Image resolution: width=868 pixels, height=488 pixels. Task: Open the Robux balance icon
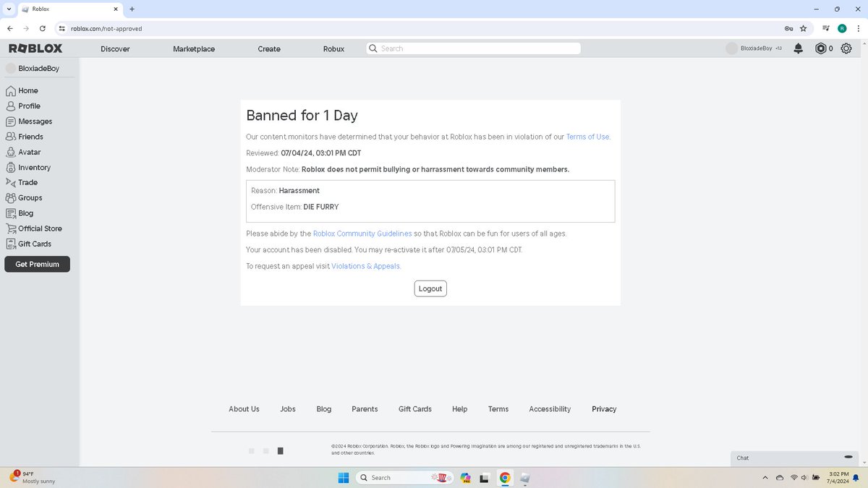(820, 48)
